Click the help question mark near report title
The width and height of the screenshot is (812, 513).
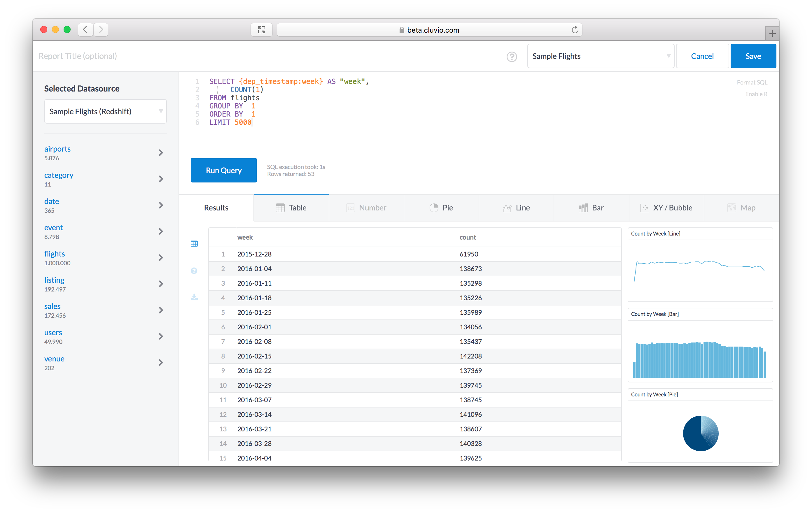click(512, 57)
